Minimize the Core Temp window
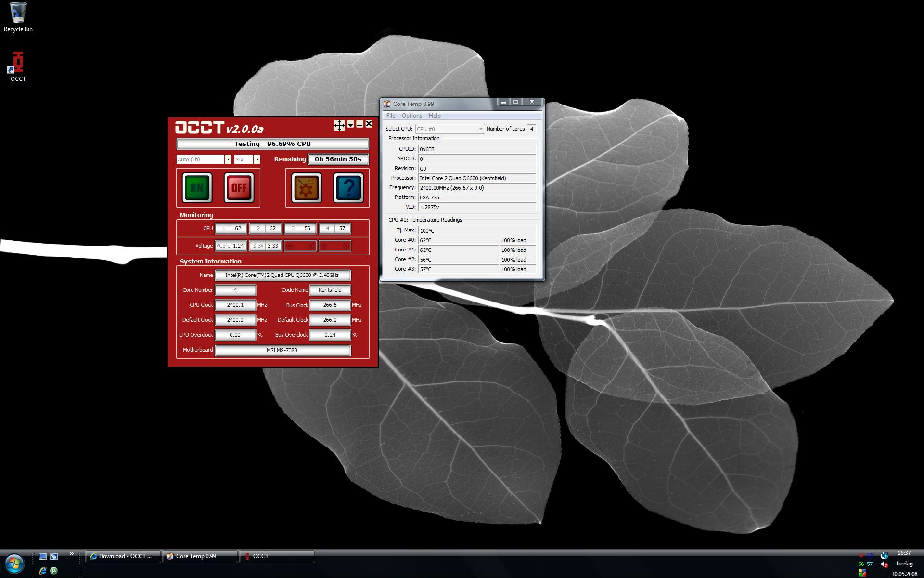The width and height of the screenshot is (924, 578). [x=503, y=102]
